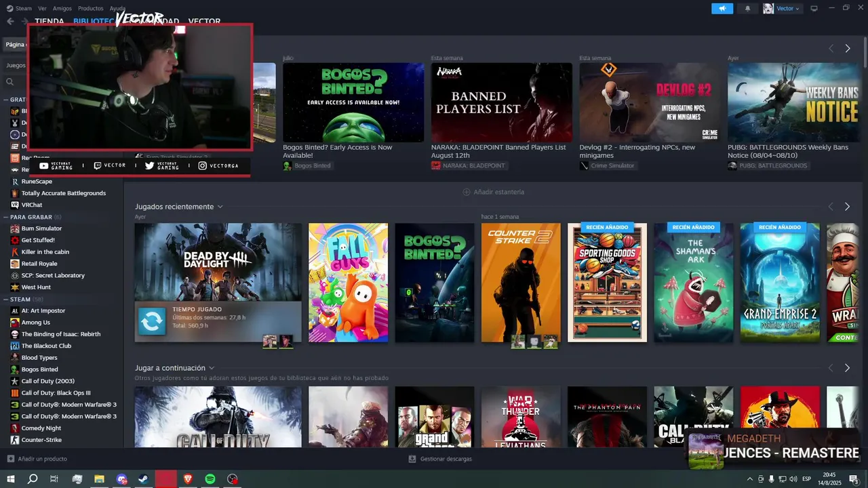Show hidden system tray icons

pyautogui.click(x=750, y=479)
